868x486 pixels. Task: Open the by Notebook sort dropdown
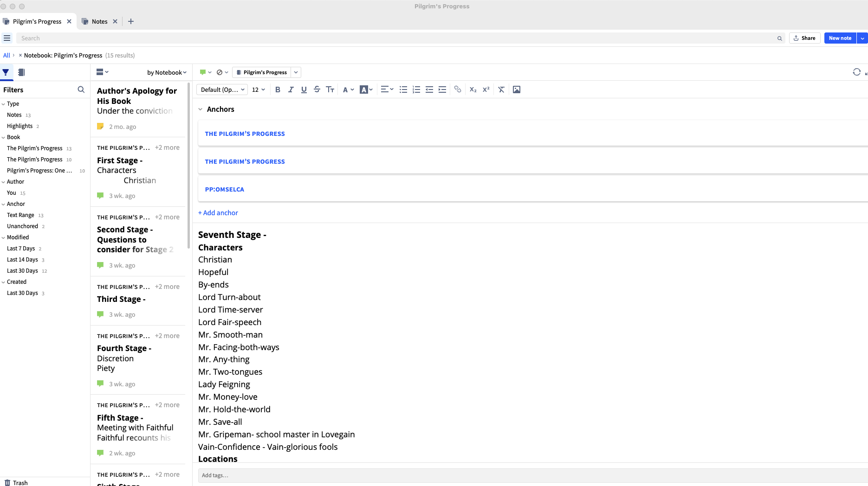(x=167, y=72)
